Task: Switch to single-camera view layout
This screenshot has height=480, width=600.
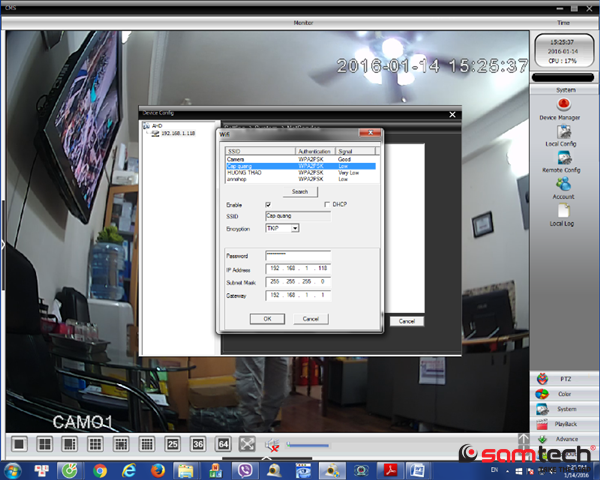Action: (17, 443)
